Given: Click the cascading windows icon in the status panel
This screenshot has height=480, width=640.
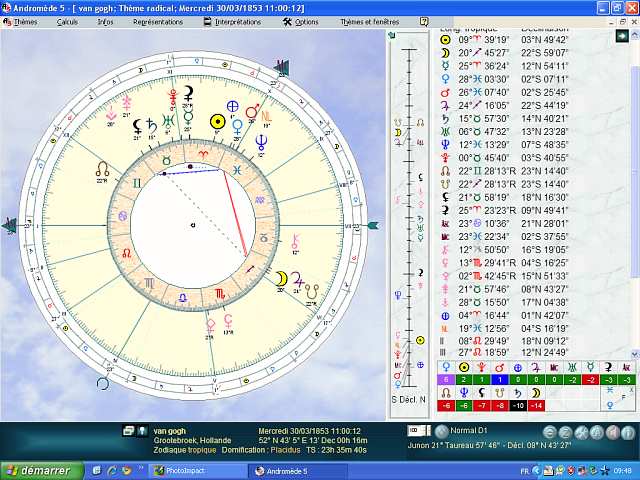Looking at the screenshot, I should (128, 430).
